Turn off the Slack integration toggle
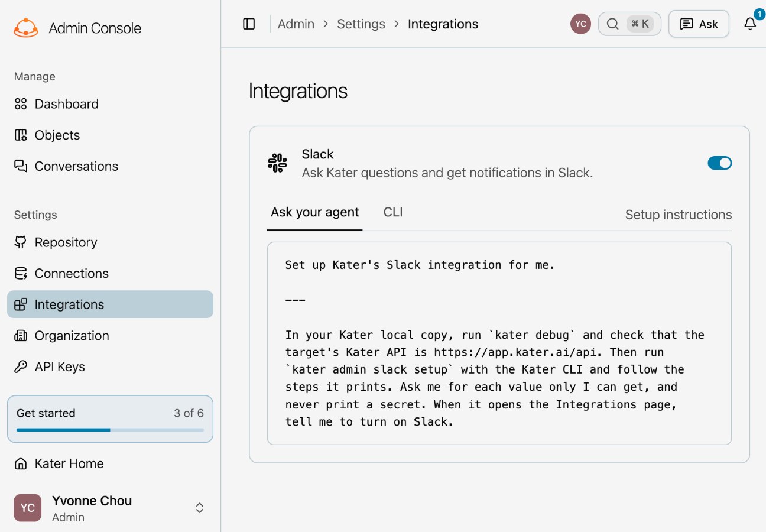The width and height of the screenshot is (766, 532). pyautogui.click(x=720, y=163)
